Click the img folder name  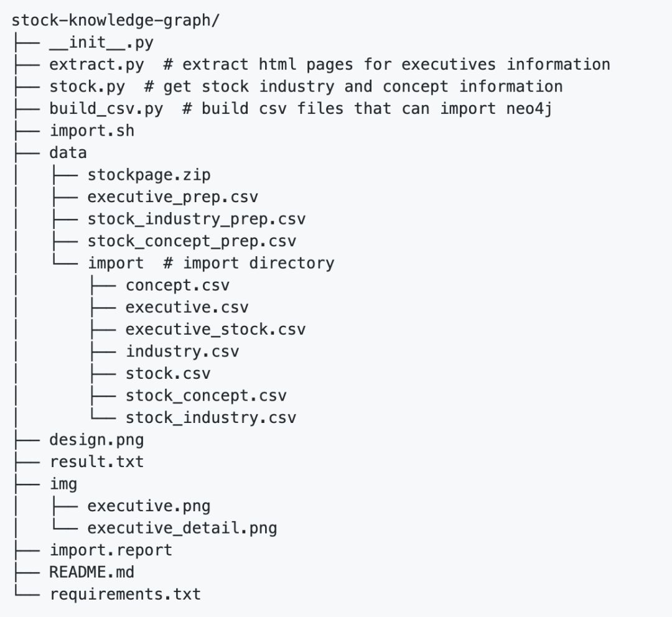click(63, 484)
